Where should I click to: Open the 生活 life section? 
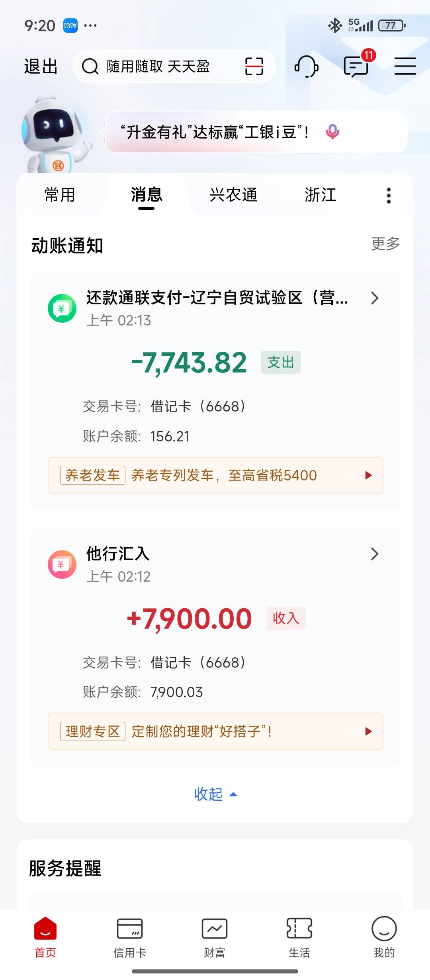[299, 936]
